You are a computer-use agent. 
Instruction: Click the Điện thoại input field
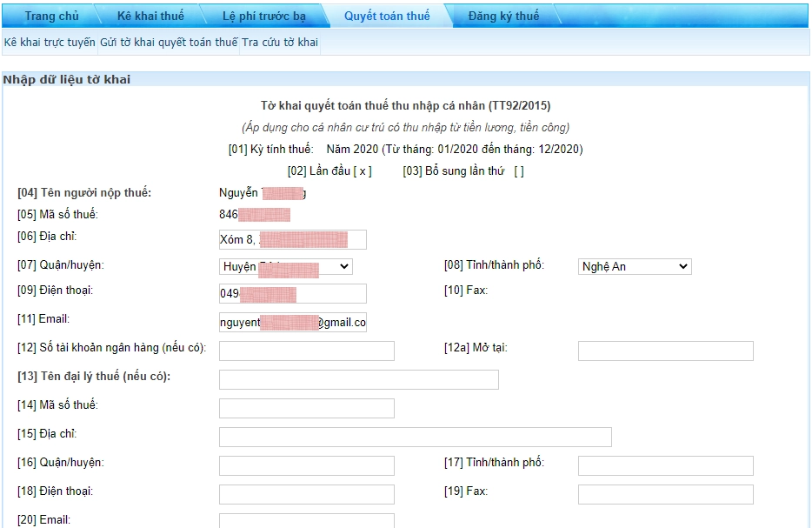[x=292, y=294]
